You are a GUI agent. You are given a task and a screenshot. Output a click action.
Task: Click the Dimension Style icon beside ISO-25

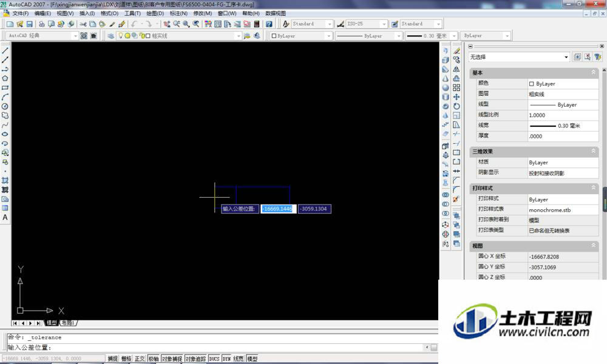[341, 24]
